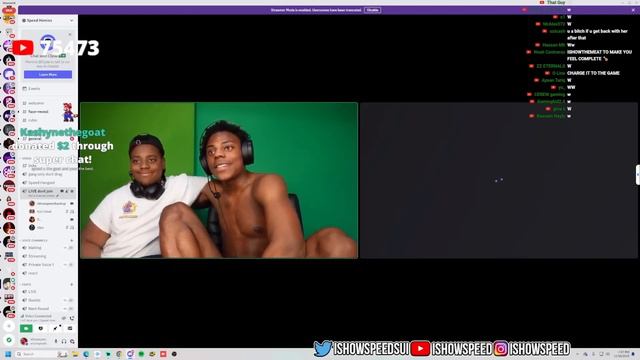Viewport: 640px width, 360px height.
Task: Click the Learn More button
Action: tap(48, 75)
